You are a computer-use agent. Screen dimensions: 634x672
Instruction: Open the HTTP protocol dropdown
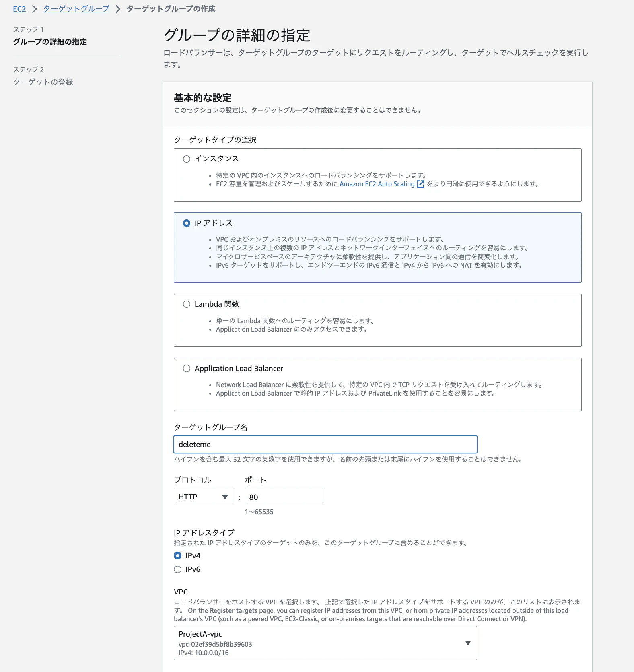point(204,497)
